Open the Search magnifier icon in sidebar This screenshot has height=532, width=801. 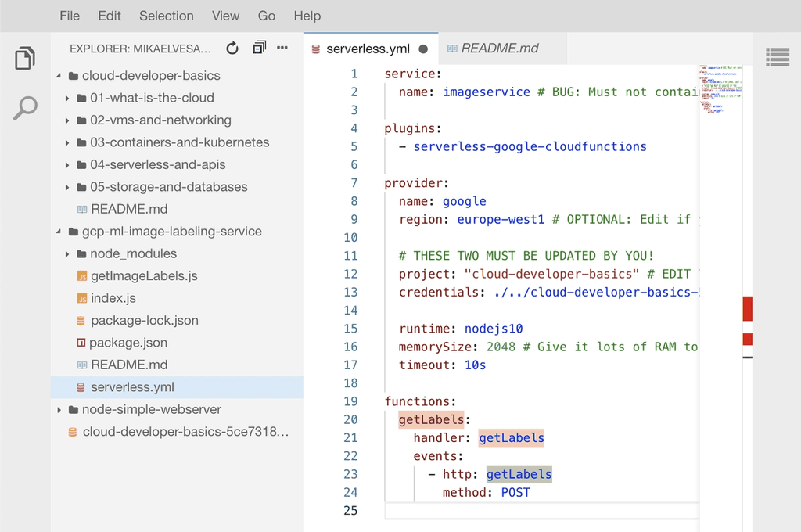(25, 108)
